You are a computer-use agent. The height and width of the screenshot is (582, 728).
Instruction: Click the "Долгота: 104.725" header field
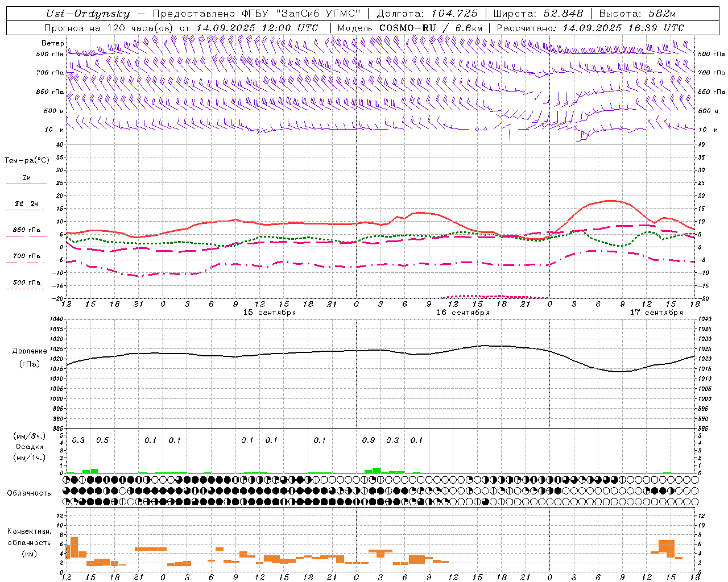click(x=427, y=14)
